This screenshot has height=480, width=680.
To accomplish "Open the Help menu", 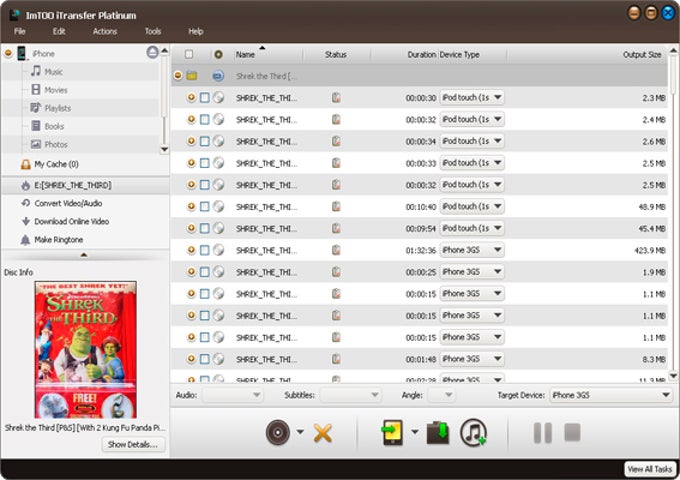I will 196,31.
